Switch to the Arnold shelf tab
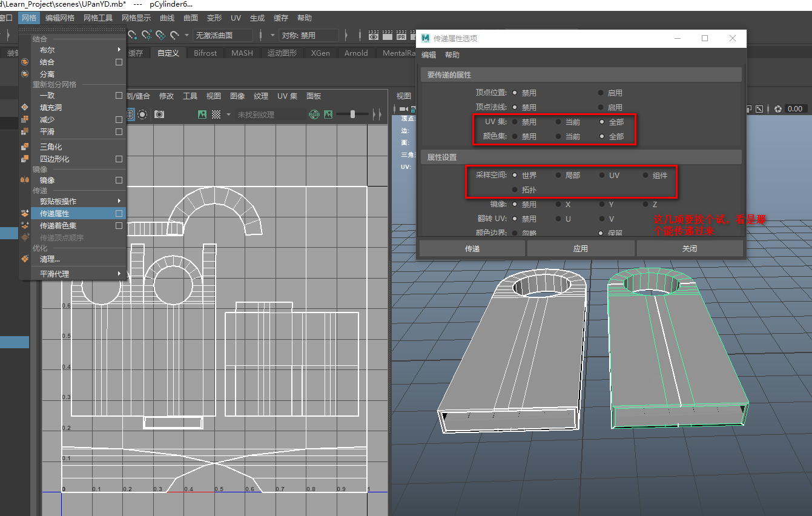Viewport: 812px width, 516px height. [356, 53]
